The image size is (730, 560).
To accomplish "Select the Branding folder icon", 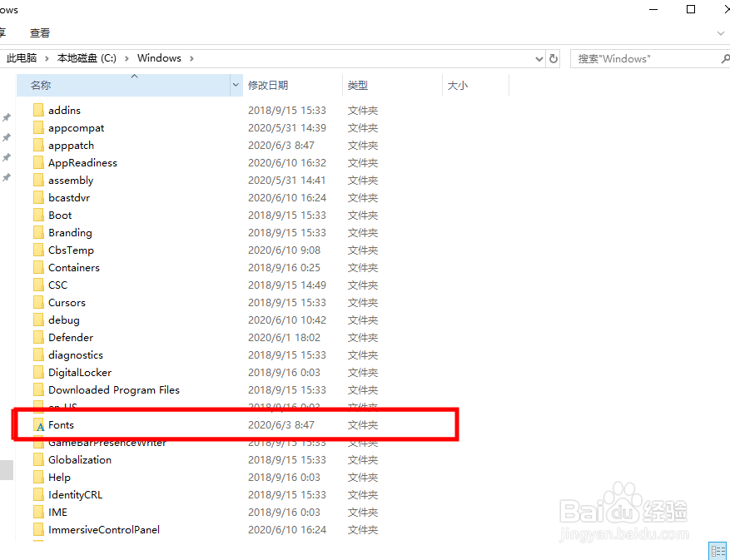I will (38, 232).
